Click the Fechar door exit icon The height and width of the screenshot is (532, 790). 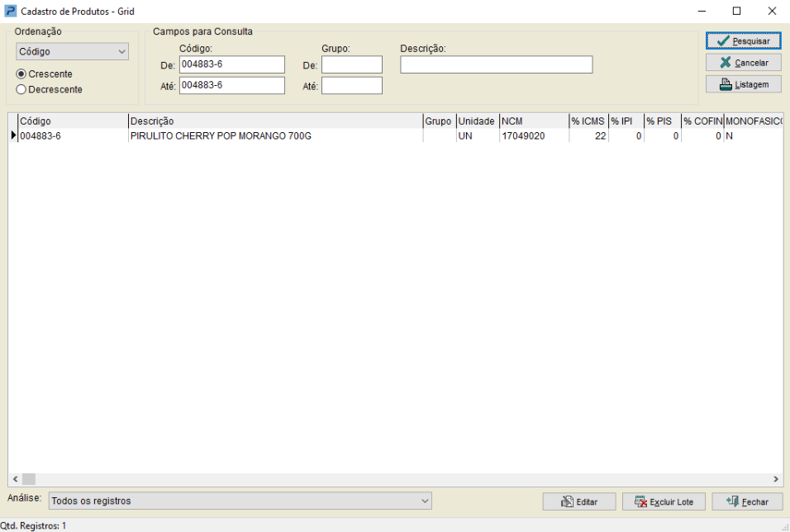coord(732,501)
